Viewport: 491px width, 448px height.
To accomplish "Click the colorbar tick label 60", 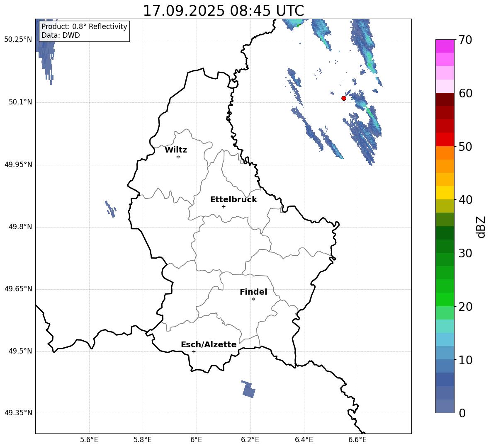I will click(465, 93).
